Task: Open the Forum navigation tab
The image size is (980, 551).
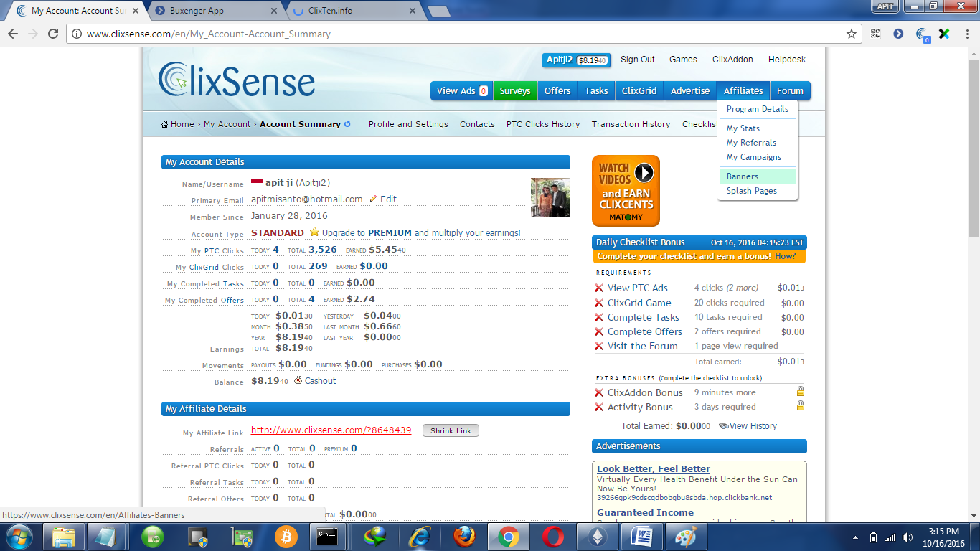Action: 790,91
